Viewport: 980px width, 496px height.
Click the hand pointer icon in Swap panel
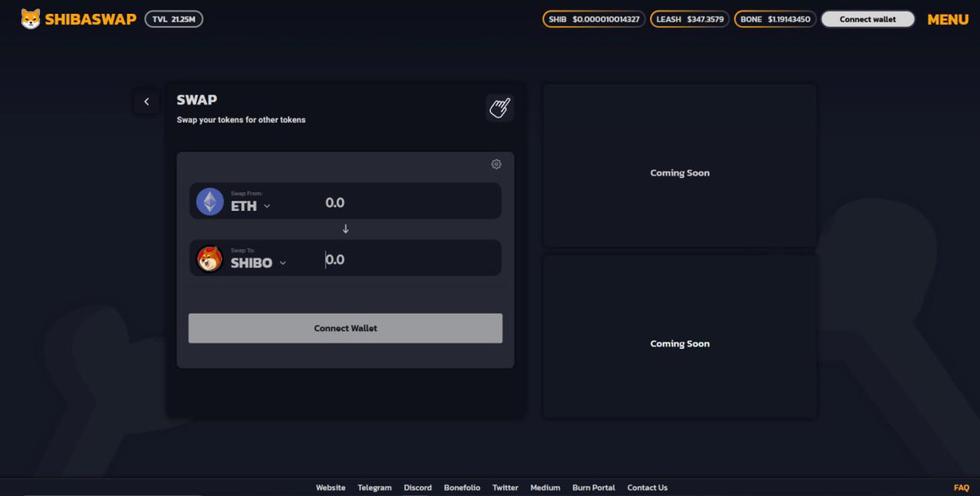499,107
